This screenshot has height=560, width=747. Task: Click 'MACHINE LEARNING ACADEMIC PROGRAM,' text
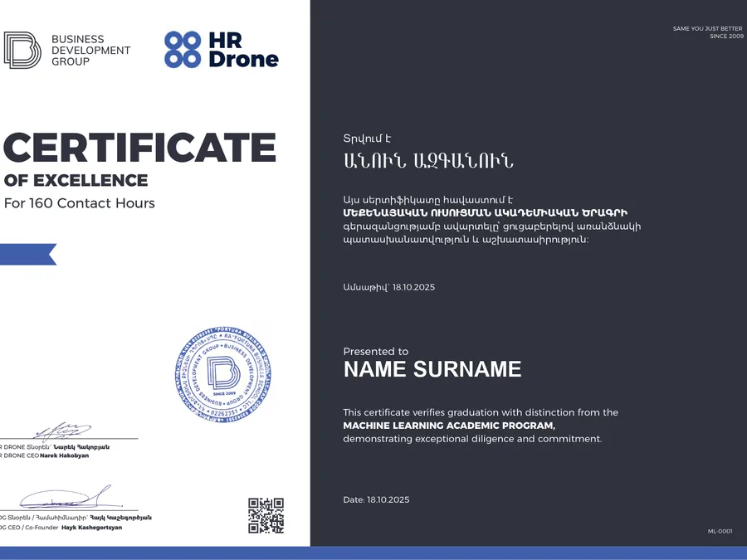[449, 426]
